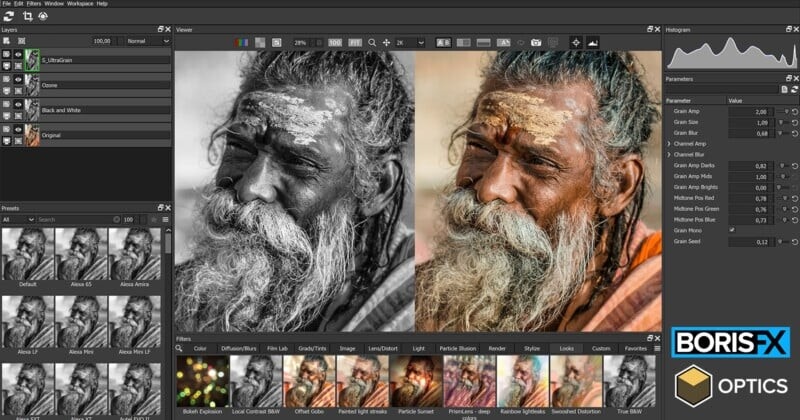Reset the Grain Amp parameter
800x420 pixels.
795,111
